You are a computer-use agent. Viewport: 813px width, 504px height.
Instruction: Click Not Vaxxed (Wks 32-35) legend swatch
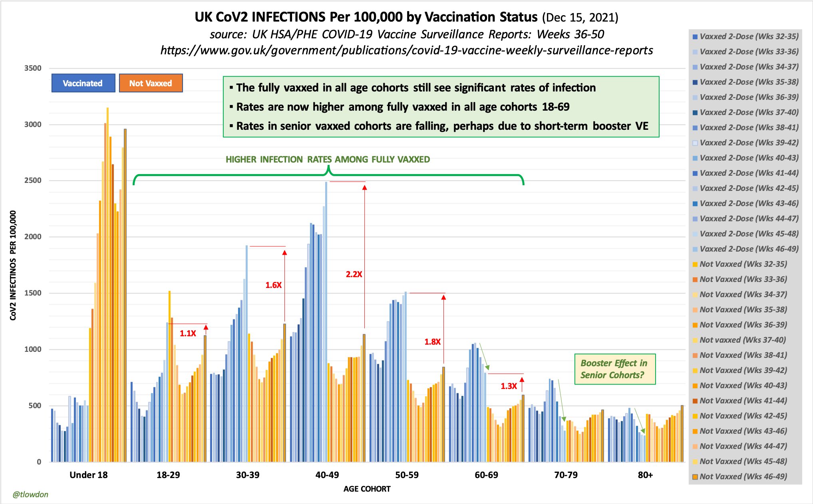click(695, 264)
